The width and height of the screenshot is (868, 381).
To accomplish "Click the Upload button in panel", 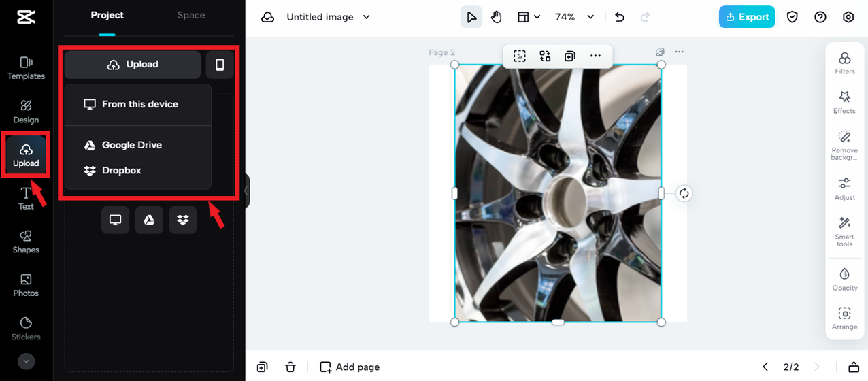I will [133, 65].
